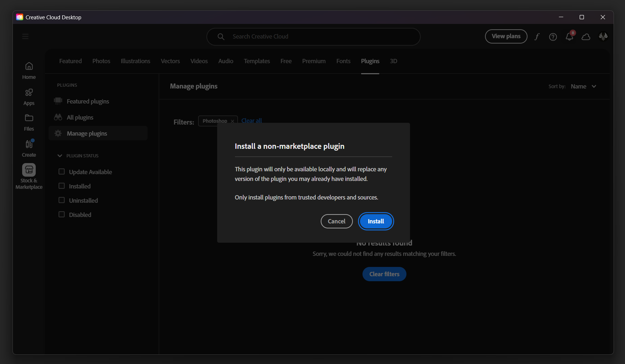This screenshot has width=625, height=364.
Task: Click the search magnifier icon
Action: click(221, 37)
